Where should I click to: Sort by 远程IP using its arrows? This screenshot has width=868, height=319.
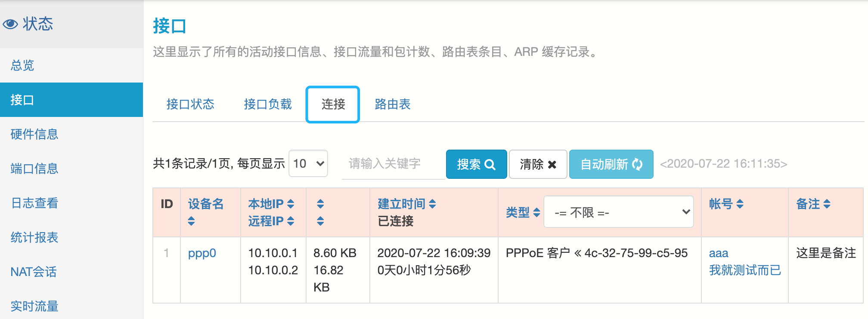(291, 221)
